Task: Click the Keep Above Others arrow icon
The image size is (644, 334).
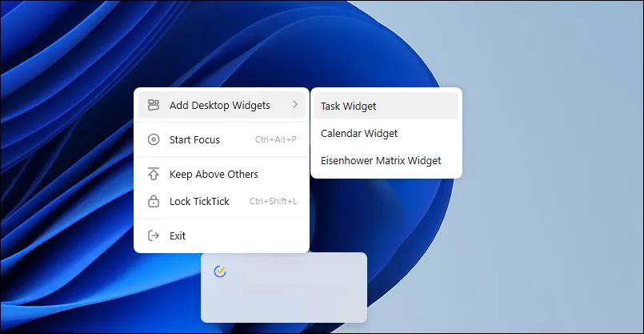Action: tap(154, 174)
